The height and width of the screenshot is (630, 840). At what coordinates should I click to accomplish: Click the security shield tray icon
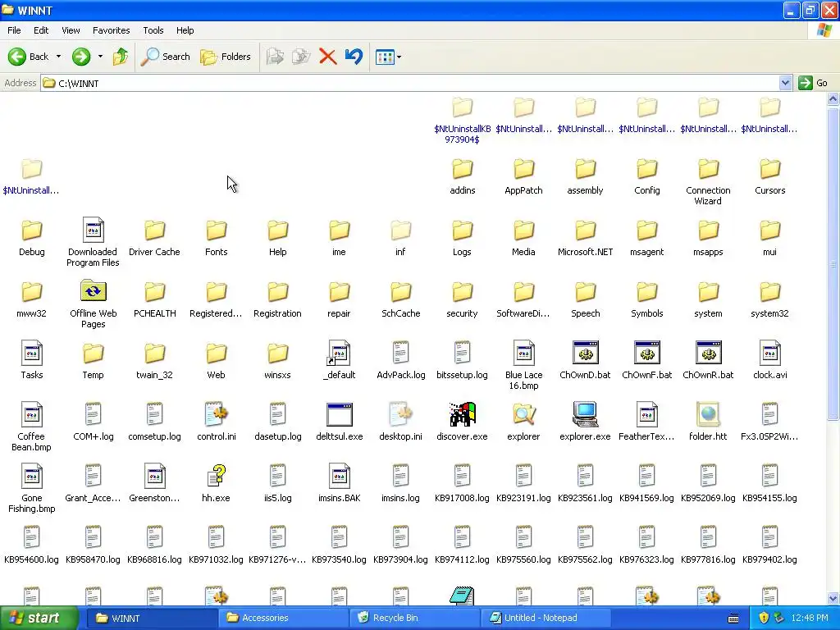pos(764,619)
